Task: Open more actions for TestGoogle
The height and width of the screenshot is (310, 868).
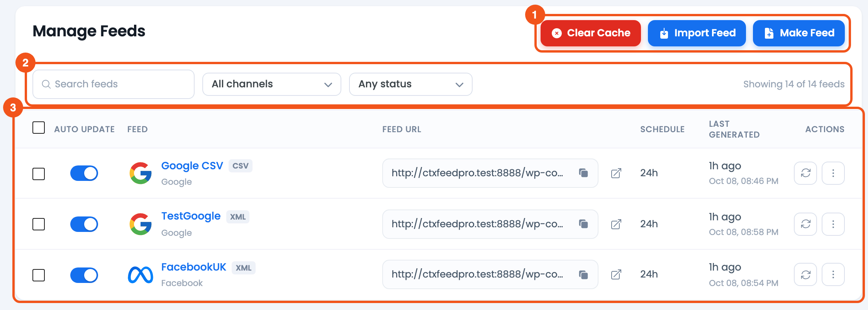Action: pos(833,224)
